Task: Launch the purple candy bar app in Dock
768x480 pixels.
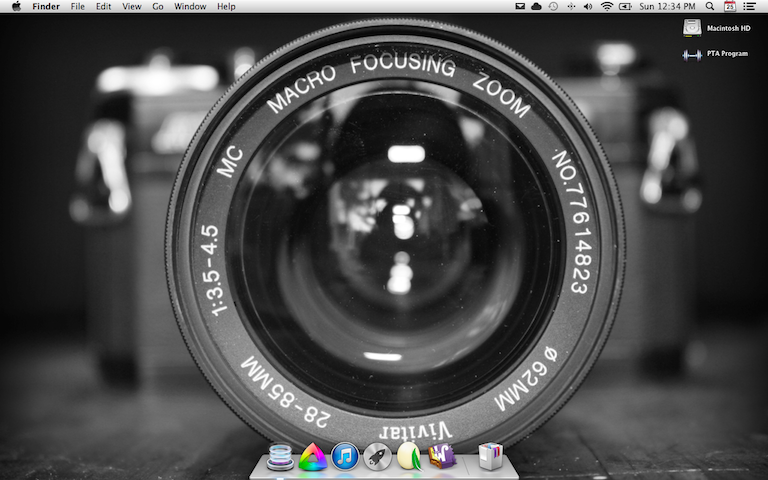Action: [x=442, y=456]
